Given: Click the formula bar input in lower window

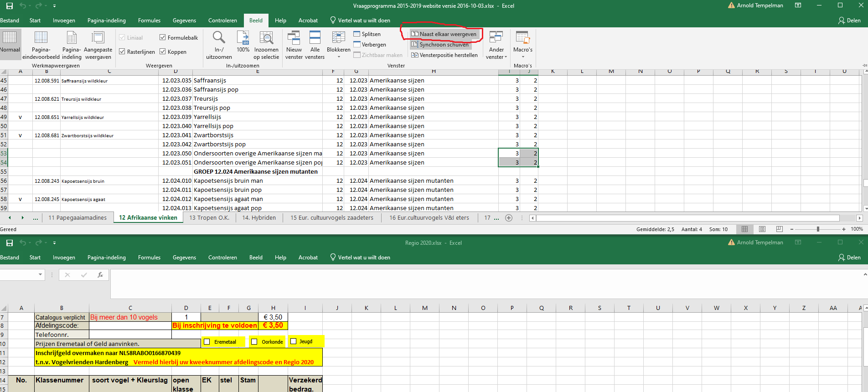Looking at the screenshot, I should point(486,284).
